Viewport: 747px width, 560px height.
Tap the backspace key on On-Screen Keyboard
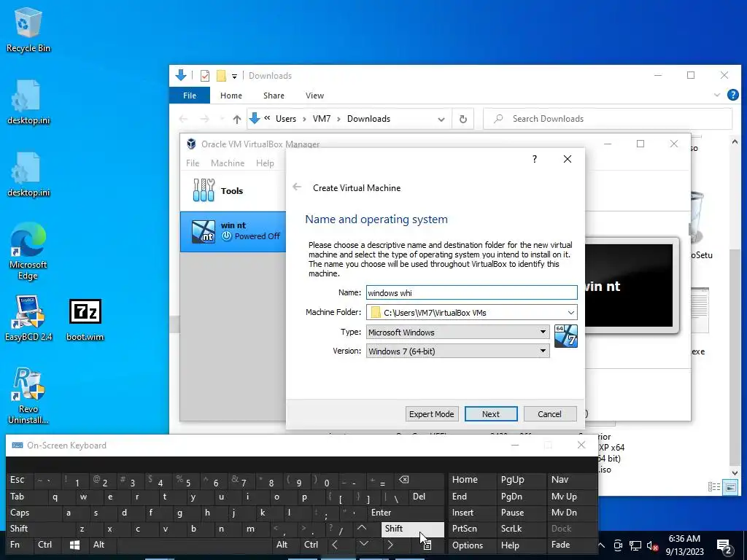(403, 480)
